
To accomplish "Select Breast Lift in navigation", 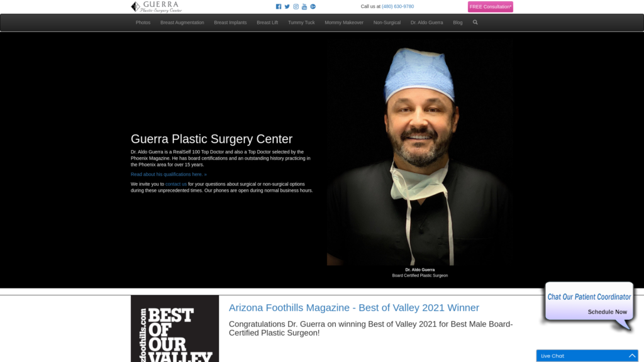I will point(267,23).
